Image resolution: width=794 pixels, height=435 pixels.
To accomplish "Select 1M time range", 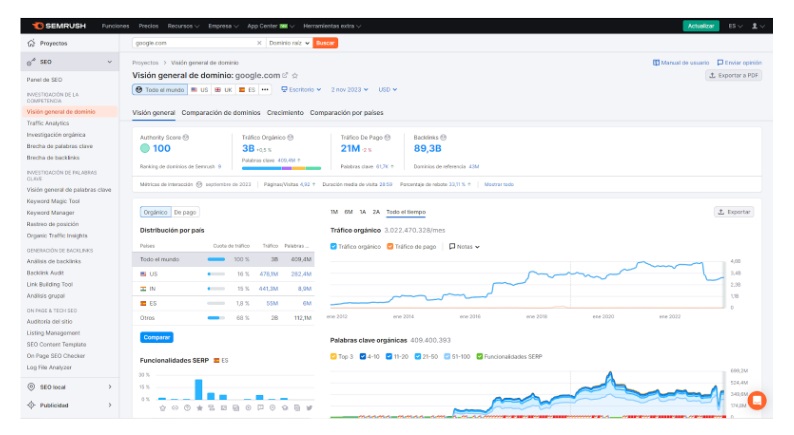I will tap(334, 212).
